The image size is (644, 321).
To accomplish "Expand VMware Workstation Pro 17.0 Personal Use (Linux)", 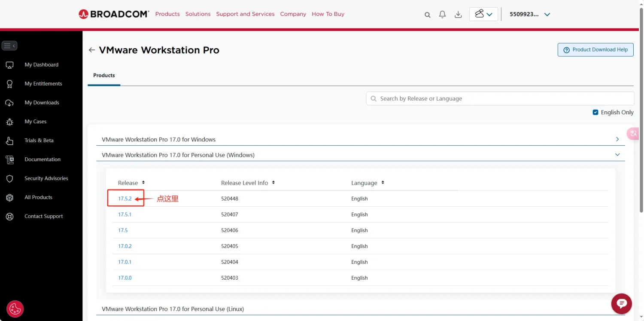I will coord(361,309).
